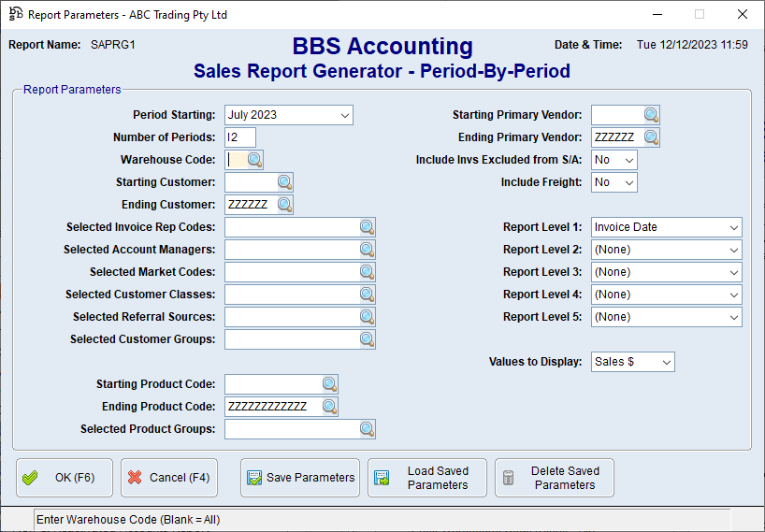This screenshot has width=765, height=532.
Task: Click Delete Saved Parameters button
Action: coord(555,478)
